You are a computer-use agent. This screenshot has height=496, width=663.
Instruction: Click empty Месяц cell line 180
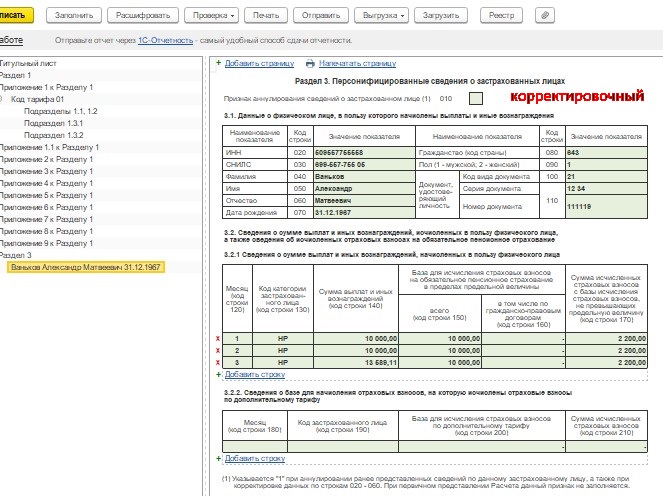click(255, 447)
